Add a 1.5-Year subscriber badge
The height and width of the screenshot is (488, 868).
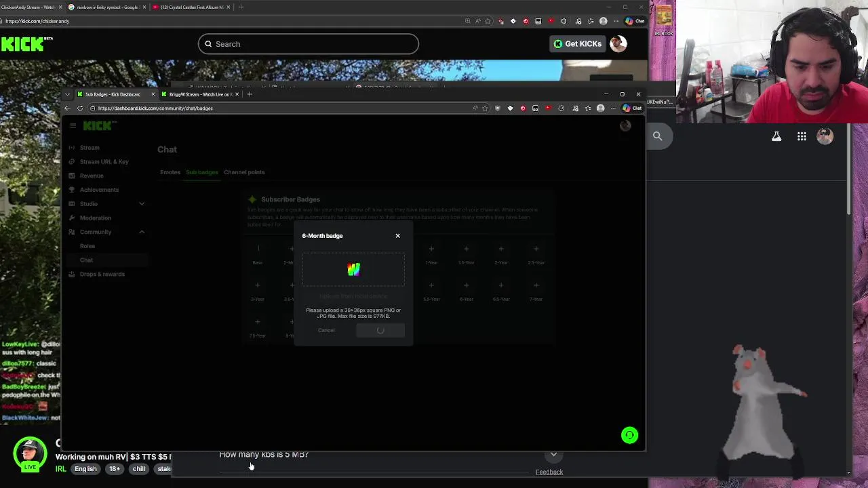(466, 249)
